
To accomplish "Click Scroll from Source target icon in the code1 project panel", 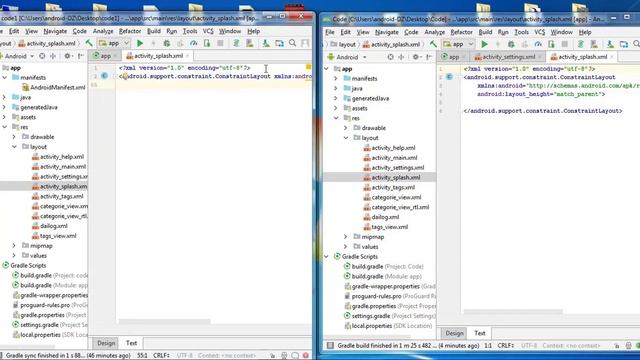I will point(42,56).
